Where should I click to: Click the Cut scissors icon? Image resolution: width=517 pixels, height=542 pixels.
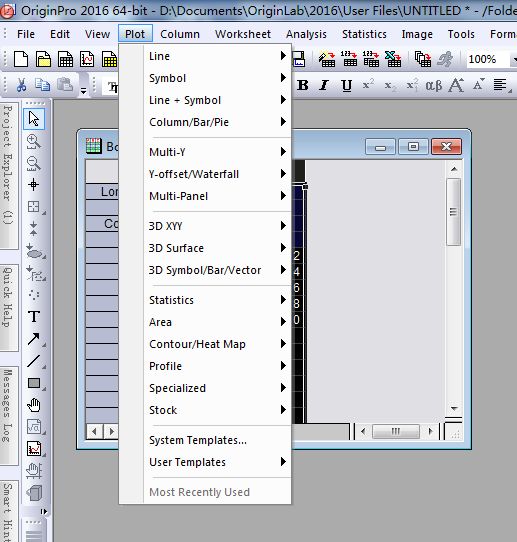tap(21, 85)
